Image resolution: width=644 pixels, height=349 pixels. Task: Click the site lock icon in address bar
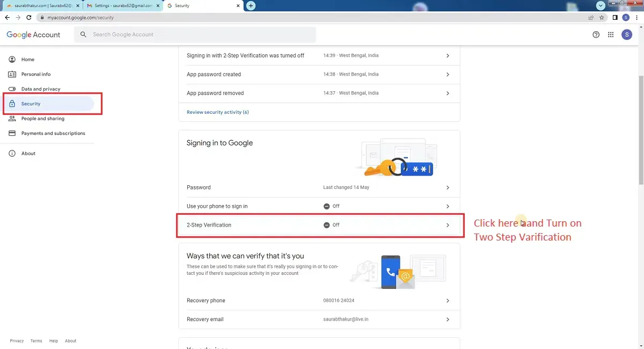[x=41, y=17]
